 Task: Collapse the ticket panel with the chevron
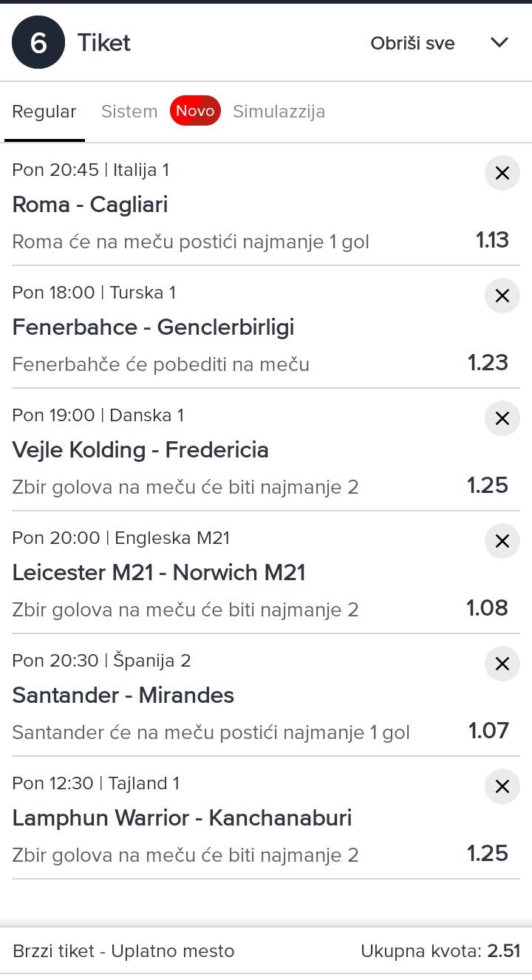pos(499,43)
